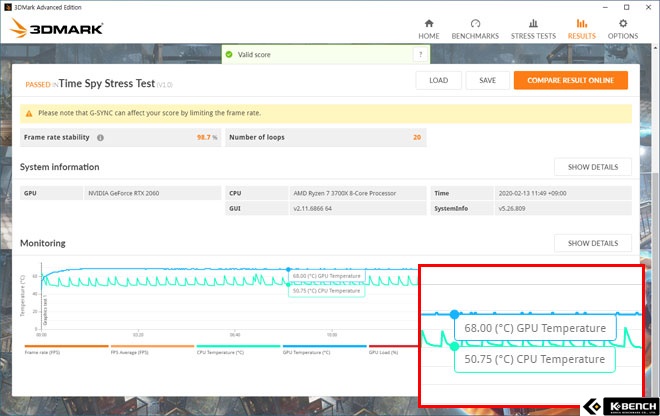Select the GPU Load (%) legend
This screenshot has width=660, height=416.
pyautogui.click(x=394, y=350)
